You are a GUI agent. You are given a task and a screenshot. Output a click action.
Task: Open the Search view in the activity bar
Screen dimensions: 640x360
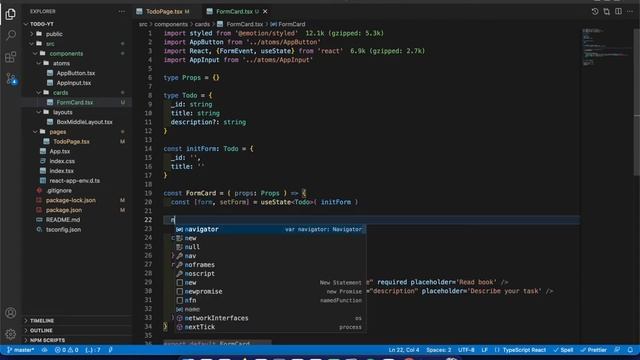(11, 35)
